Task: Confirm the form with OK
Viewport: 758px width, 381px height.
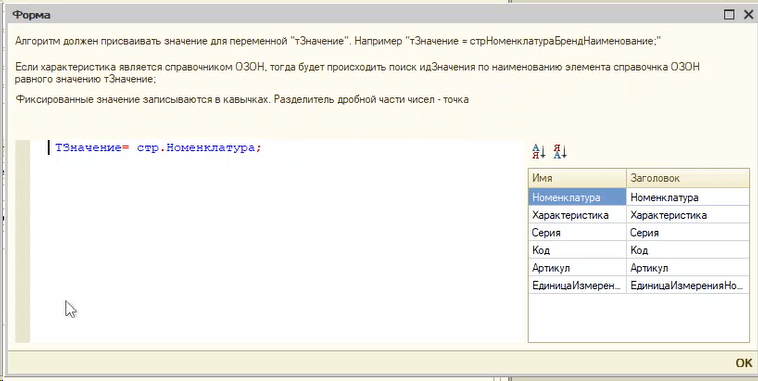Action: coord(743,363)
